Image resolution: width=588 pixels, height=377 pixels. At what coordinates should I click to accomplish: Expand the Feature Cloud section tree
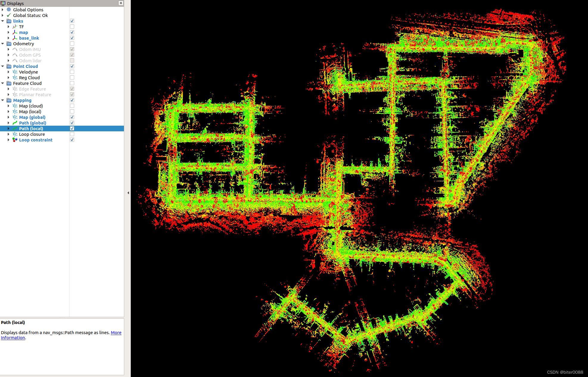point(3,84)
